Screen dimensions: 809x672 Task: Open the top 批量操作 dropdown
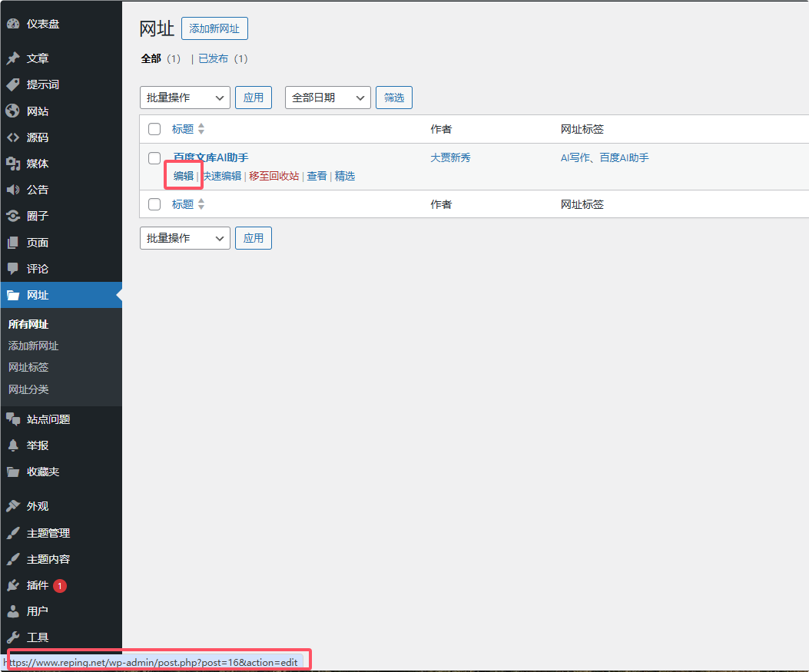pyautogui.click(x=184, y=98)
